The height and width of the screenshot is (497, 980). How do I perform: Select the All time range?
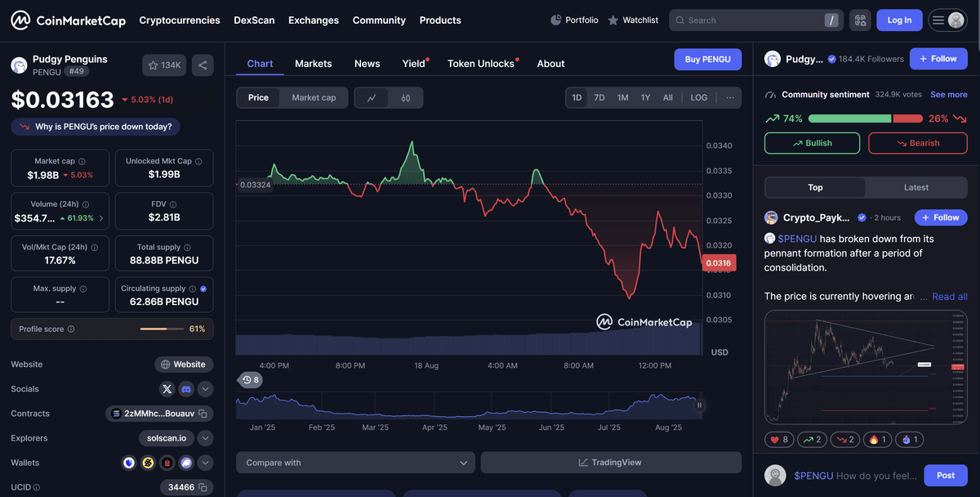click(x=668, y=97)
